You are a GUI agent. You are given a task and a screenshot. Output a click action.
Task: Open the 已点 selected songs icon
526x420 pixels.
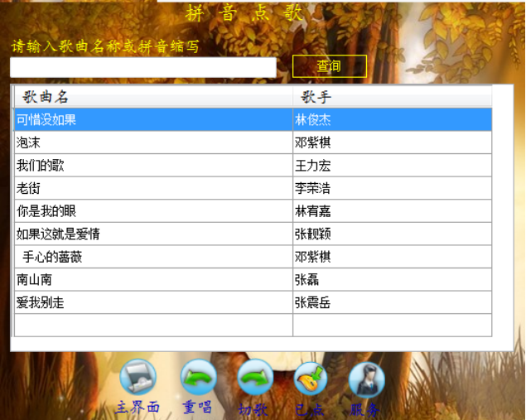pos(311,379)
